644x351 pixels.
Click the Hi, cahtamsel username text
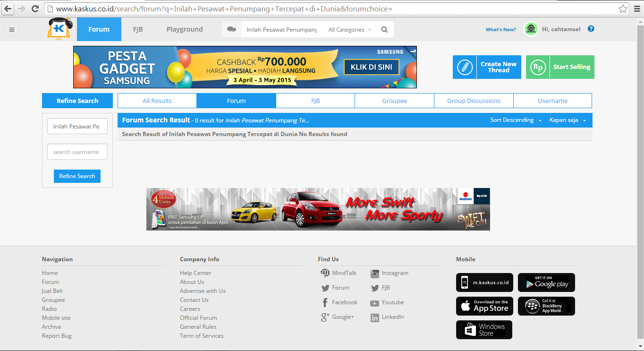click(561, 29)
